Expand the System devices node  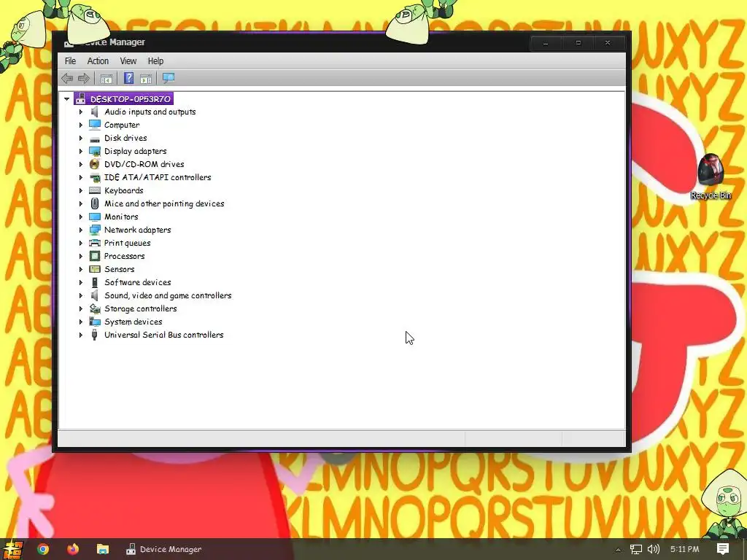[x=80, y=322]
